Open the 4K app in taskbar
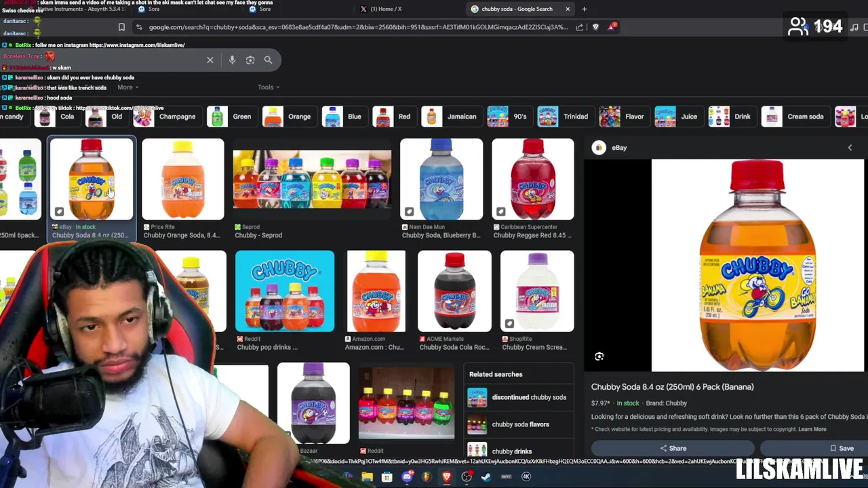Screen dimensions: 868x488 point(526,476)
